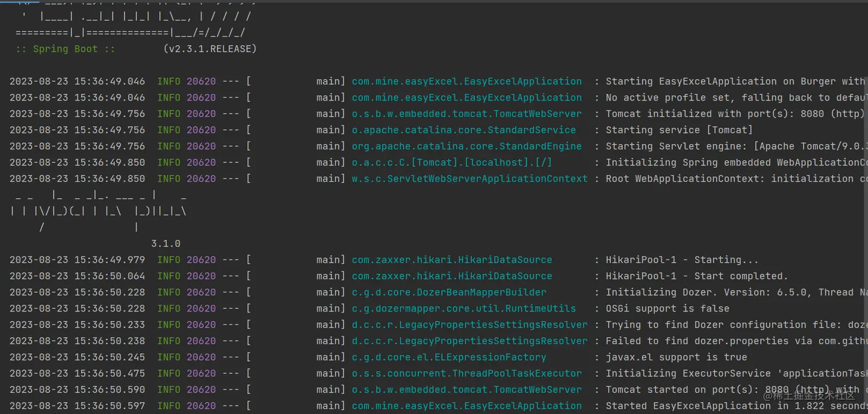Click TomcatWebServer logger on the 'Tomcat initialized' line
The height and width of the screenshot is (414, 868).
(x=467, y=114)
